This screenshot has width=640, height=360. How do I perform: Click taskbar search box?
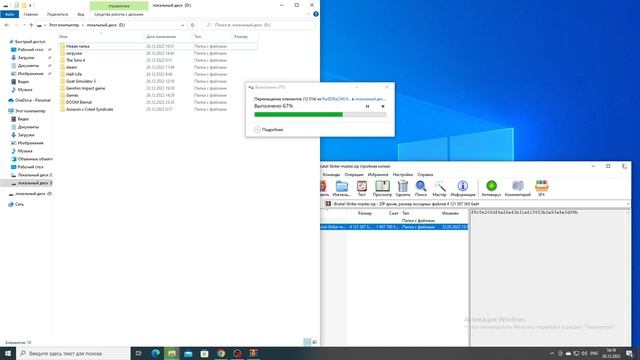[73, 353]
